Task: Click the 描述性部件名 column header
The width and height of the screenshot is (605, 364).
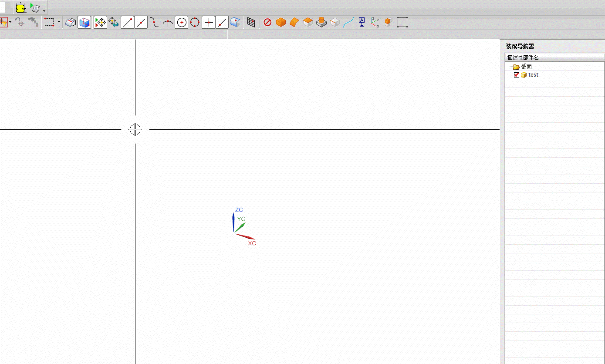Action: [554, 57]
